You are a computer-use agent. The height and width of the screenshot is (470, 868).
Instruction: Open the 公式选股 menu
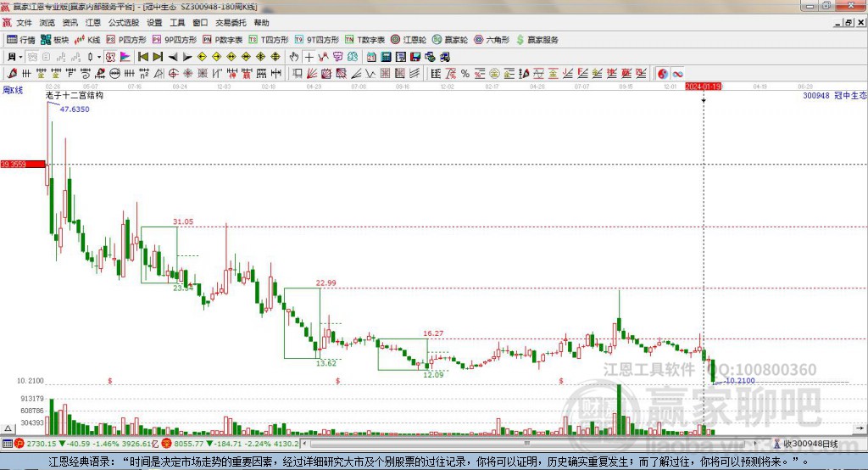click(124, 23)
